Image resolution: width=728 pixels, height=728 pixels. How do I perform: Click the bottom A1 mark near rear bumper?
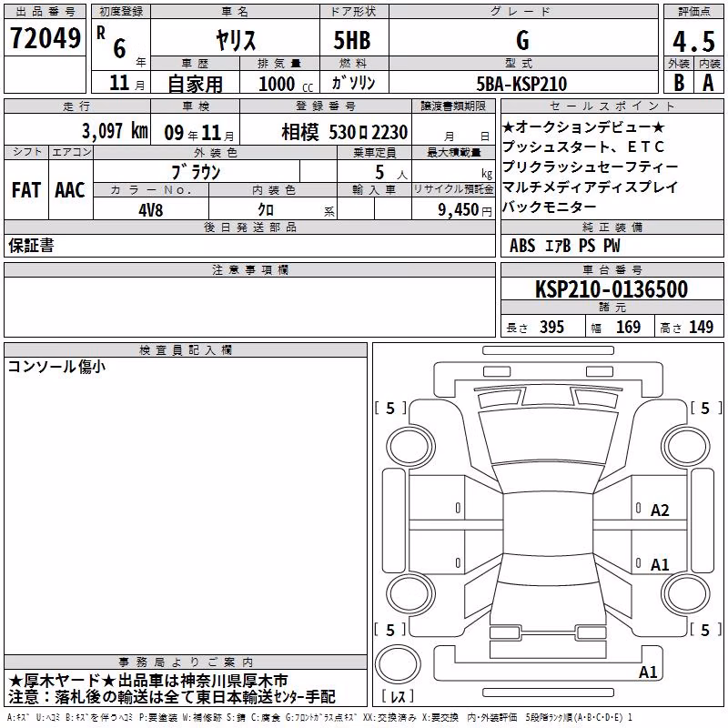coord(648,672)
